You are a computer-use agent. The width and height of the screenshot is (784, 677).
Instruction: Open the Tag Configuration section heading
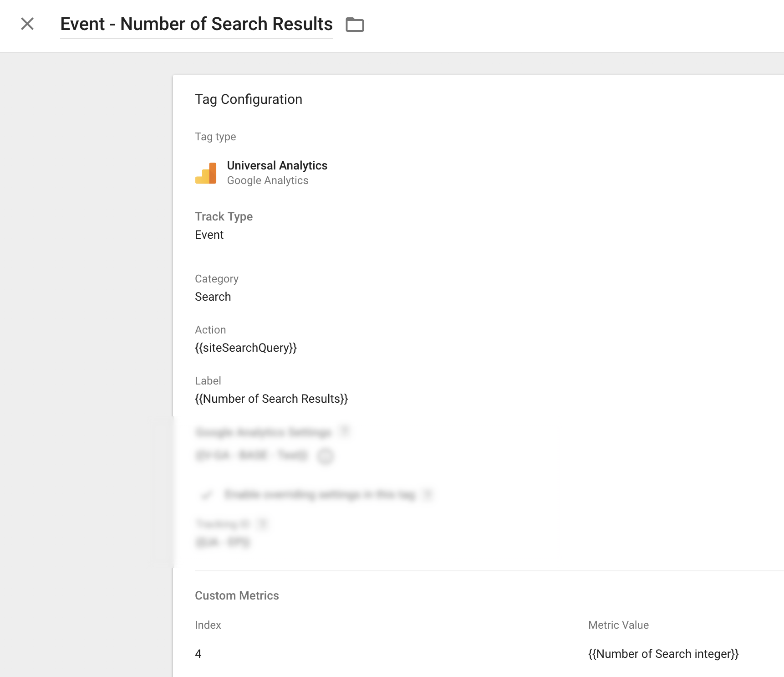coord(249,99)
